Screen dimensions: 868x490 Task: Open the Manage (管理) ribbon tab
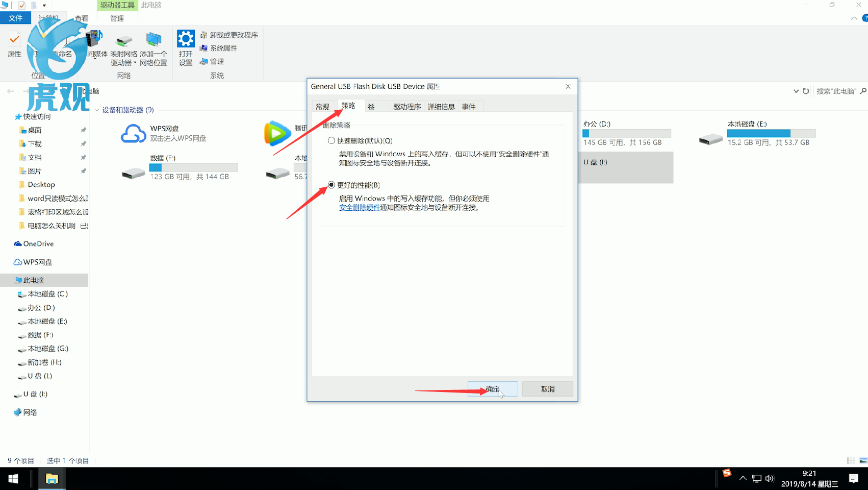117,18
